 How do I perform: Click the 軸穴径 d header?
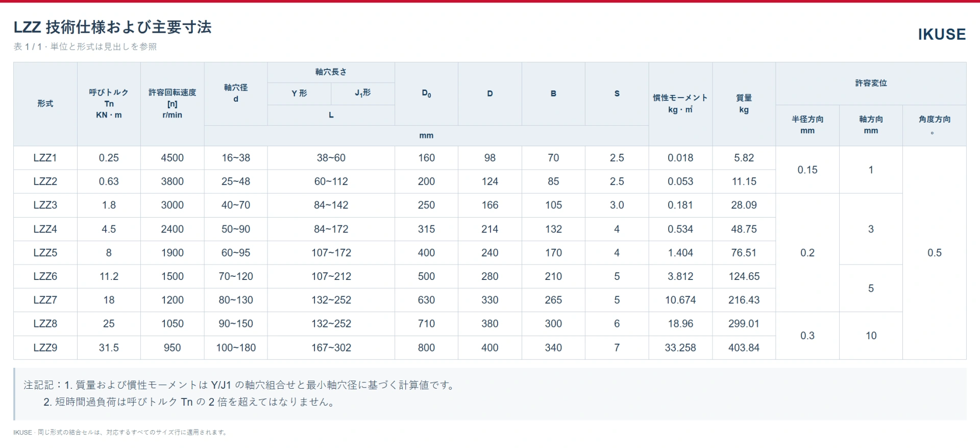click(236, 93)
